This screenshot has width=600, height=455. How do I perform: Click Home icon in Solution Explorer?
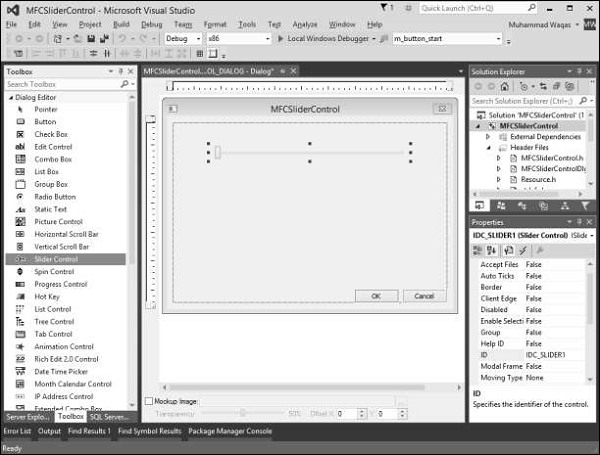pos(505,86)
